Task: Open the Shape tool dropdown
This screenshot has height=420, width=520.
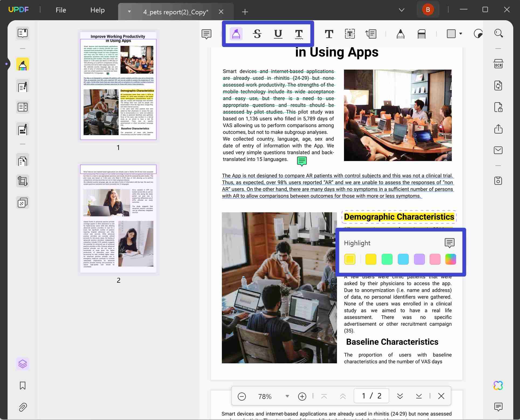Action: [461, 33]
